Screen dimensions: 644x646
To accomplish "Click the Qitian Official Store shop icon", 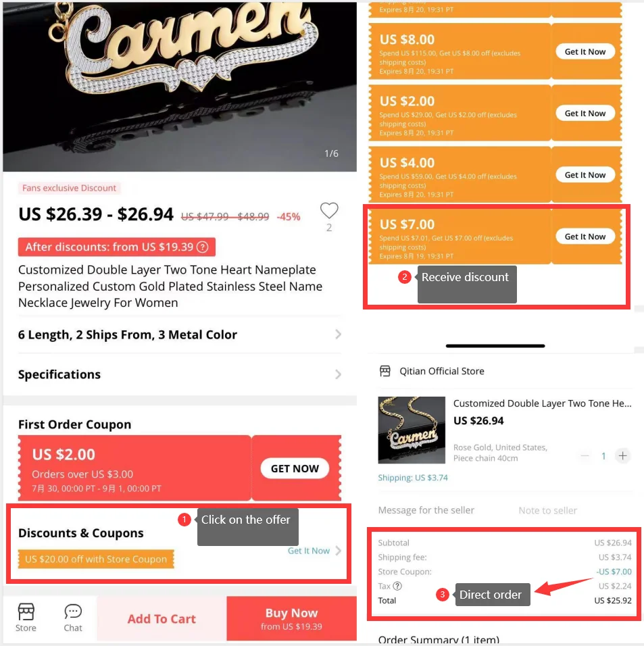I will [x=385, y=371].
